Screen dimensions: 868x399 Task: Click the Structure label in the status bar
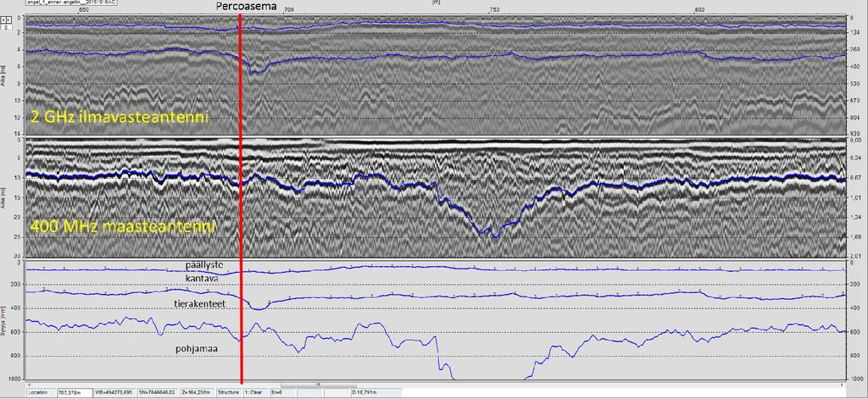click(x=228, y=392)
